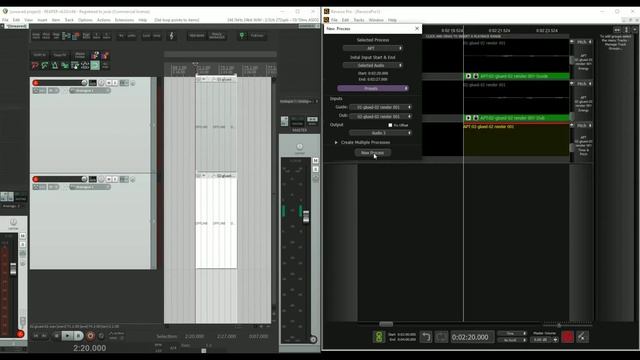Image resolution: width=640 pixels, height=360 pixels.
Task: Click master Mute button in REAPER mixer
Action: (x=316, y=161)
